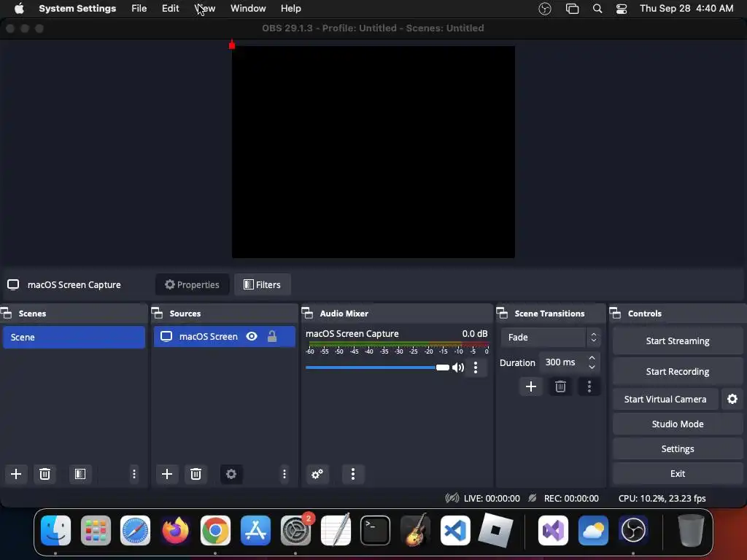Click Exit button in Controls
Image resolution: width=747 pixels, height=560 pixels.
[x=678, y=473]
